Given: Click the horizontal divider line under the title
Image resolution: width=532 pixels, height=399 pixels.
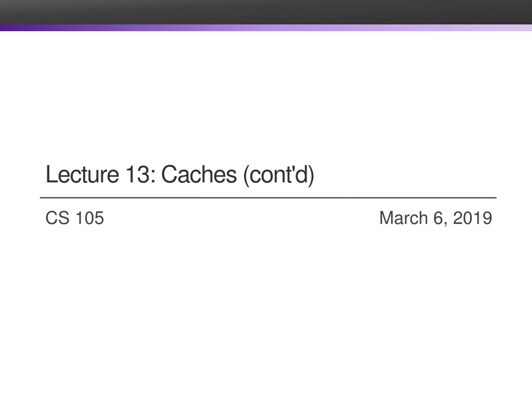Looking at the screenshot, I should [x=268, y=198].
